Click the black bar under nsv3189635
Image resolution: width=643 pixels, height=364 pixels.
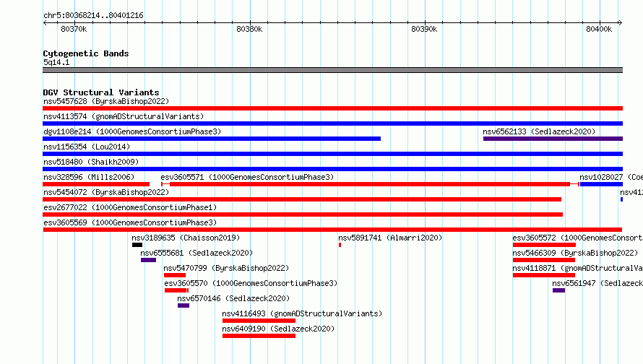tap(137, 245)
